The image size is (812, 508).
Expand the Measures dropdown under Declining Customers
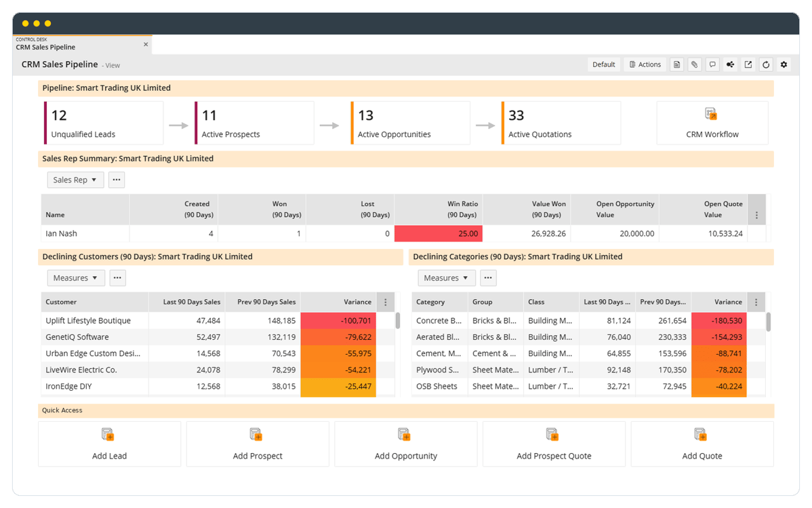[76, 278]
